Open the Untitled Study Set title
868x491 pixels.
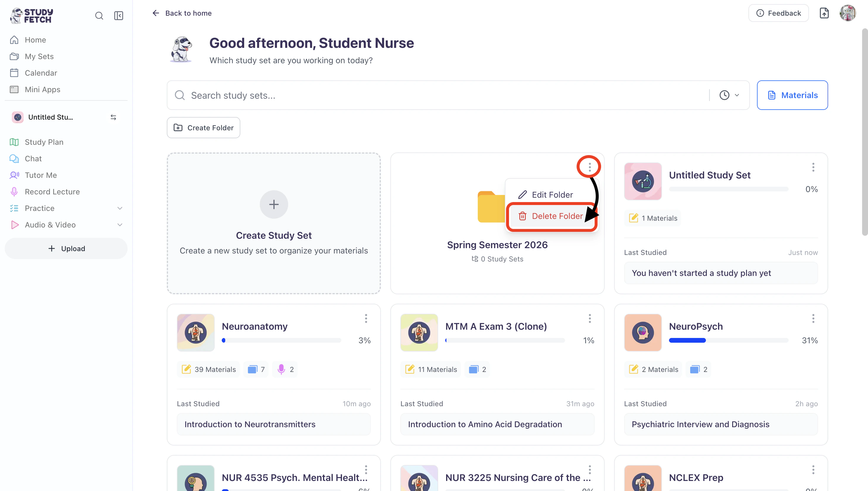tap(710, 175)
